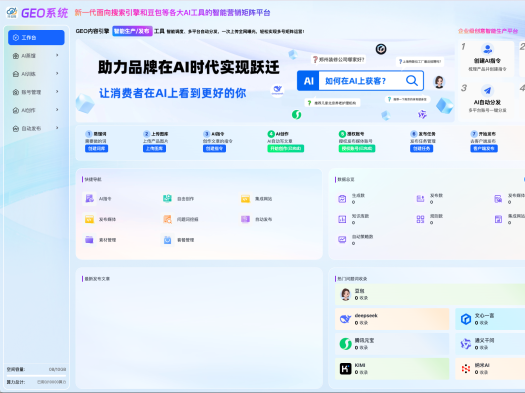
Task: Open the 问题词挖掘 quick navigation icon
Action: click(167, 219)
